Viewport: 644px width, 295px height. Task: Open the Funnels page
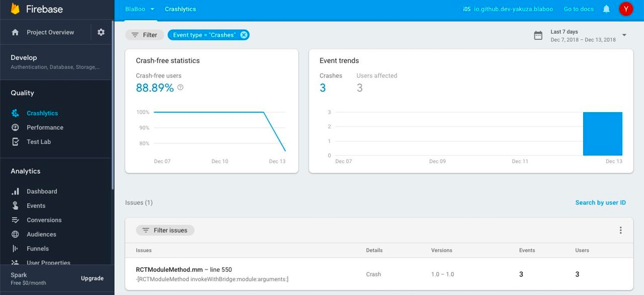click(x=38, y=248)
